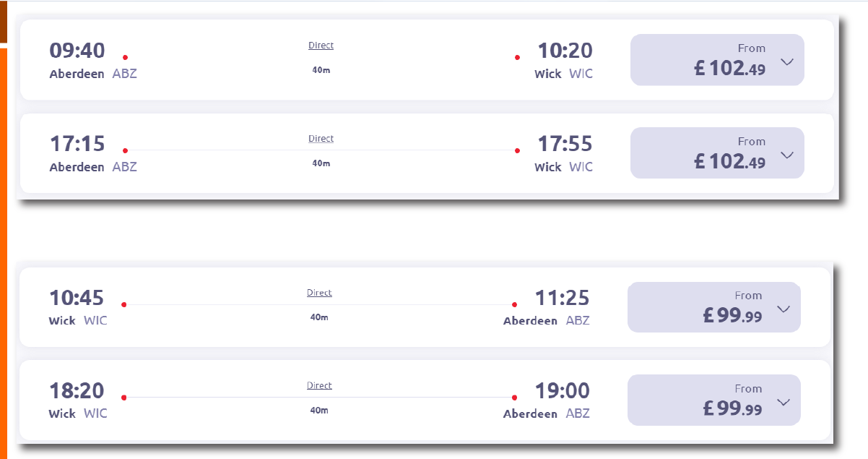Viewport: 868px width, 459px height.
Task: Open the Direct link on the 10:45 flight
Action: [319, 292]
